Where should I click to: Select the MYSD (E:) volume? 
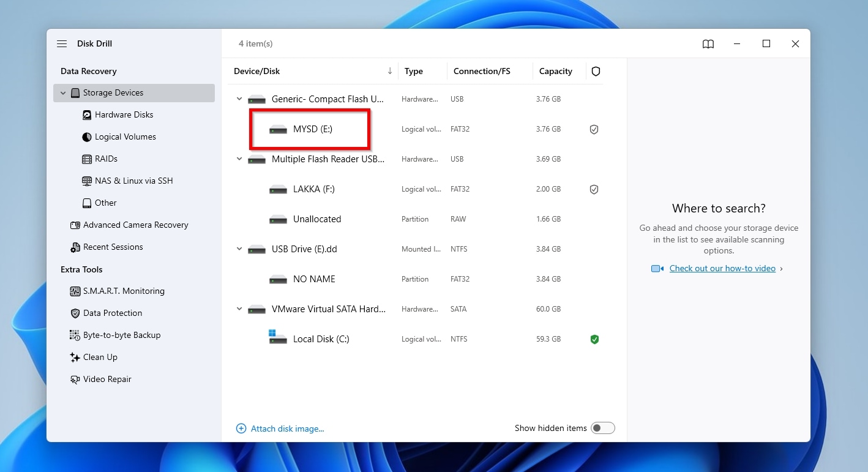(313, 130)
